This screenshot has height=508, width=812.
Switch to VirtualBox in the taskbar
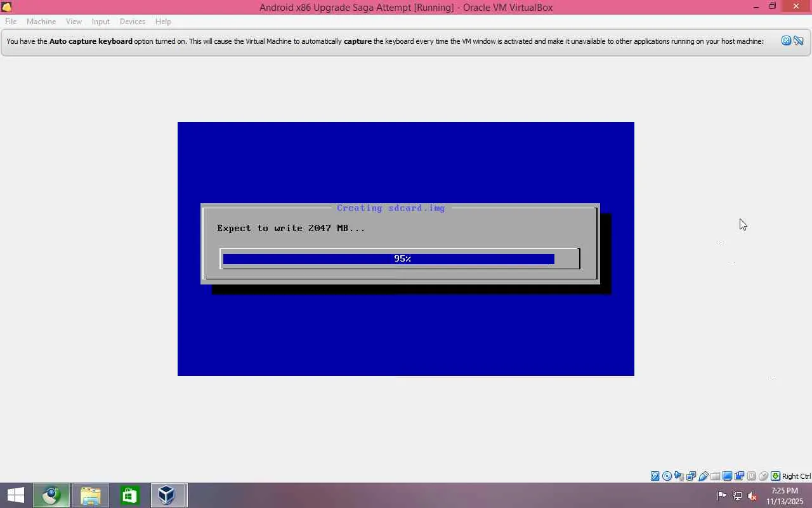[x=167, y=495]
